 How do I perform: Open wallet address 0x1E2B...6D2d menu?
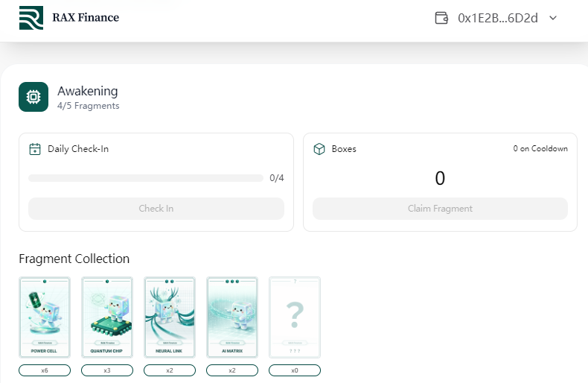click(x=498, y=18)
